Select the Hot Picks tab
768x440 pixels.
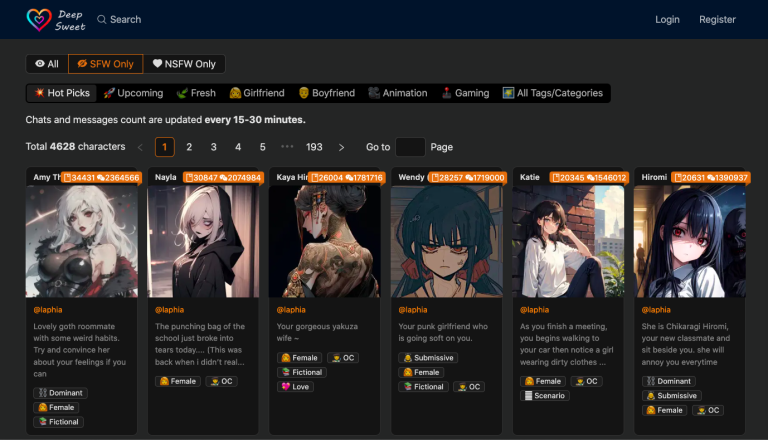tap(62, 93)
